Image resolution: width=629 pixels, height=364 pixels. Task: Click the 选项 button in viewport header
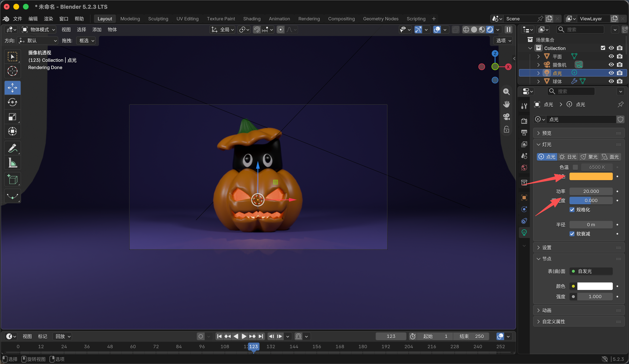point(503,40)
